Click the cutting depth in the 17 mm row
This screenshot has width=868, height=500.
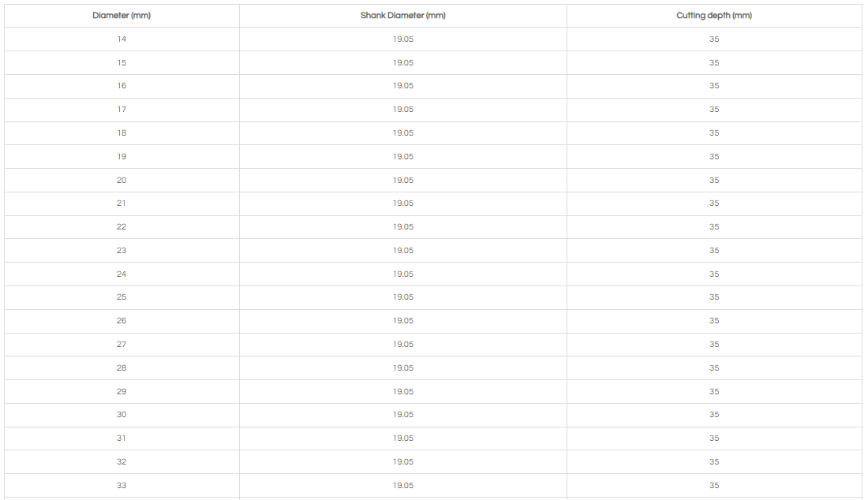coord(713,110)
